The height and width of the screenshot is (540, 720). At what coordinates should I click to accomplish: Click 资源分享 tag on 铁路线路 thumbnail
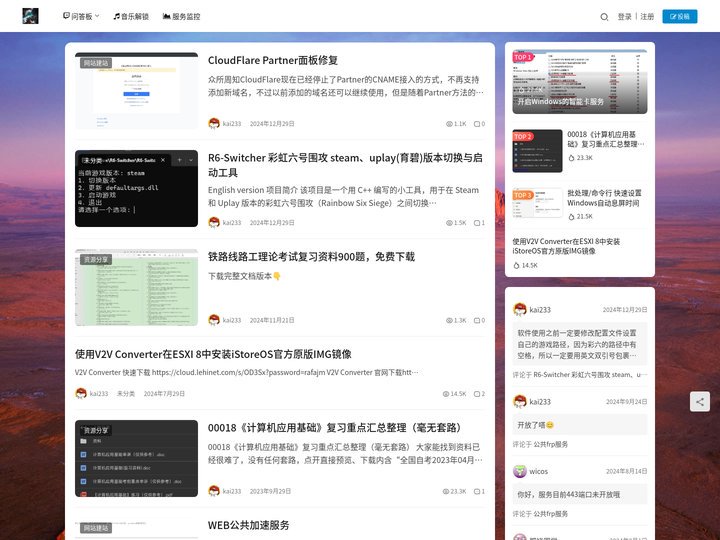point(96,259)
